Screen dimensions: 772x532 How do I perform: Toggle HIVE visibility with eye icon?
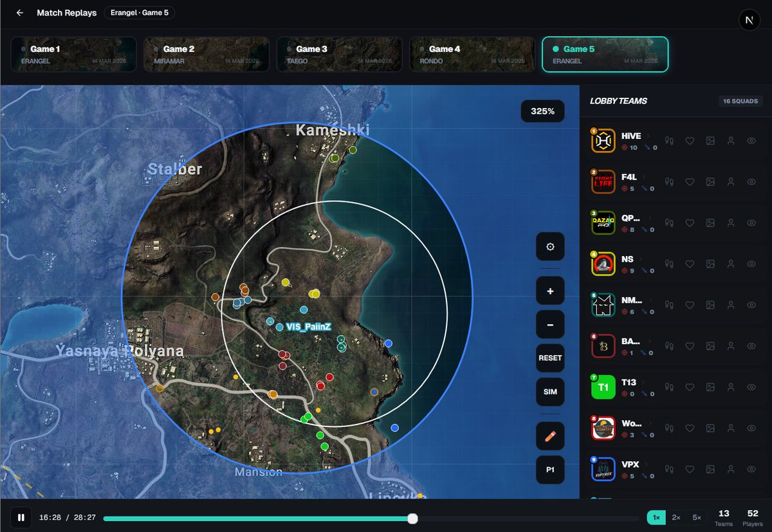pos(751,141)
